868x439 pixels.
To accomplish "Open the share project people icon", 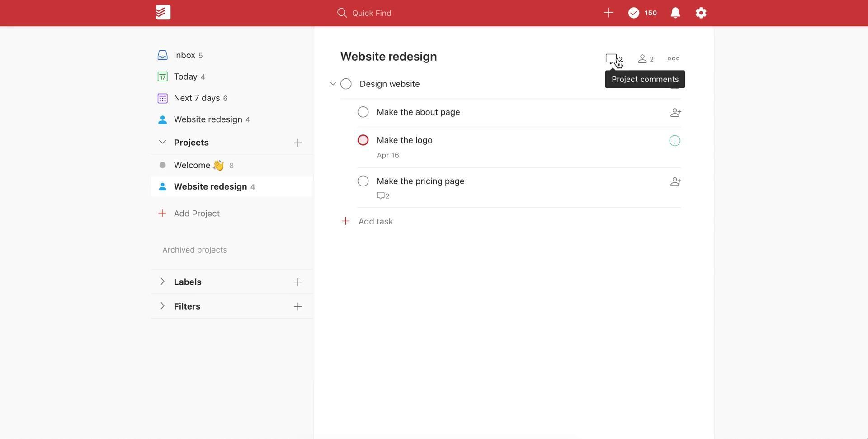I will (645, 59).
